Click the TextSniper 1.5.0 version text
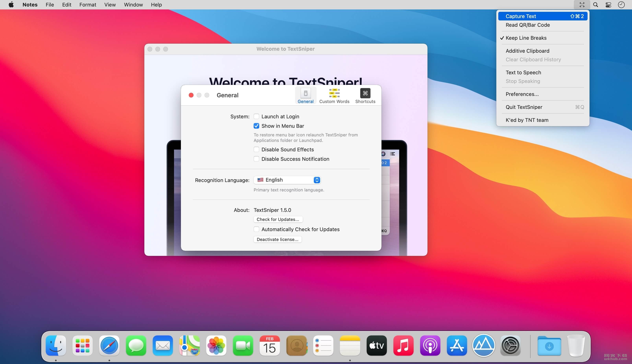Image resolution: width=632 pixels, height=364 pixels. click(x=272, y=210)
